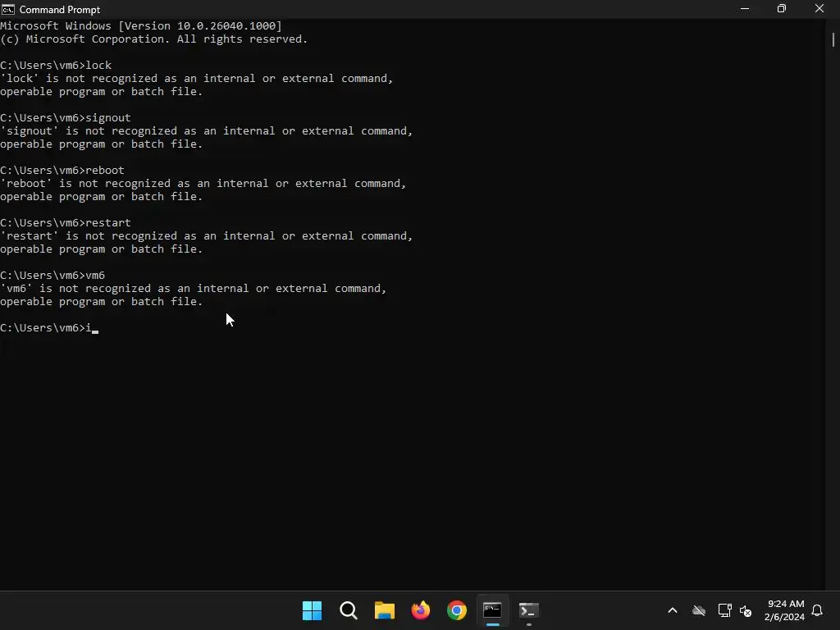Open the Windows Start menu
The height and width of the screenshot is (630, 840).
coord(313,610)
